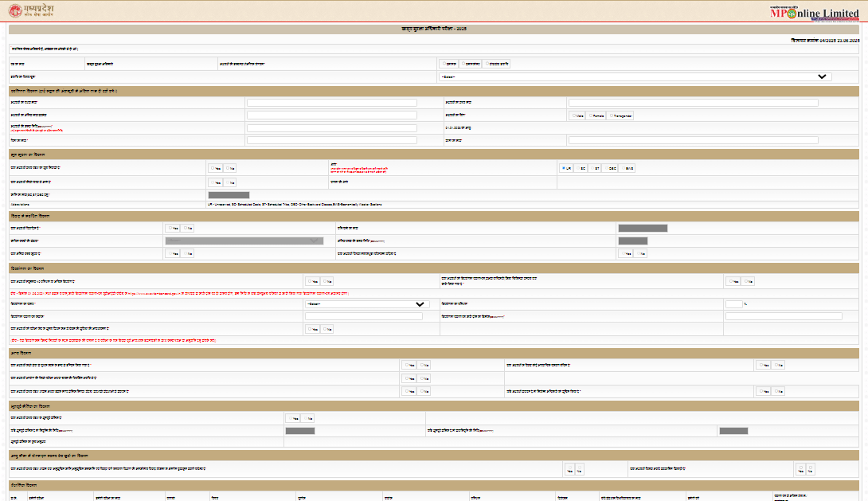Click the grey retirement date field at right of ex-serviceman section
This screenshot has width=868, height=501.
click(733, 431)
